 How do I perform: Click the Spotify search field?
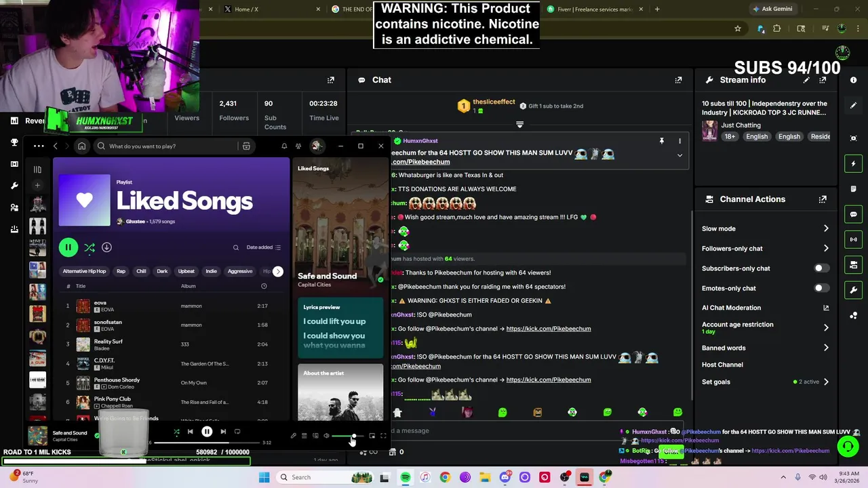(x=173, y=146)
